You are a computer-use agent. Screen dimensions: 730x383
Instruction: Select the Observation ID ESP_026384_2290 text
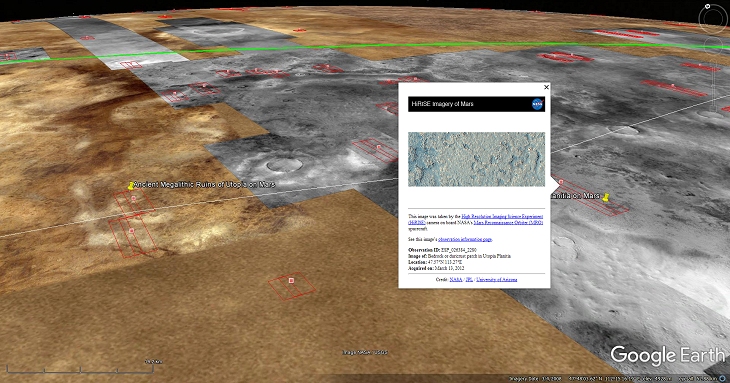(x=442, y=250)
